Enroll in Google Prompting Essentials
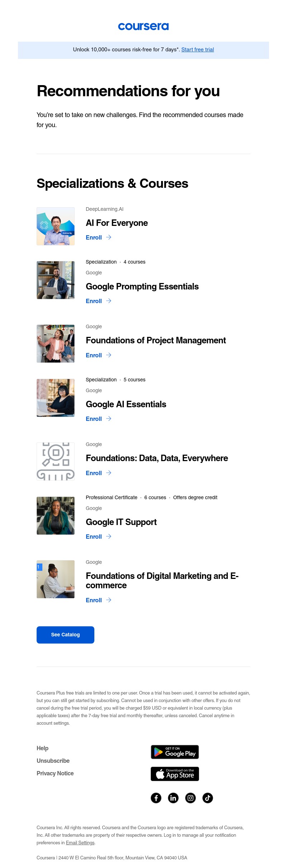The width and height of the screenshot is (287, 868). pos(94,301)
